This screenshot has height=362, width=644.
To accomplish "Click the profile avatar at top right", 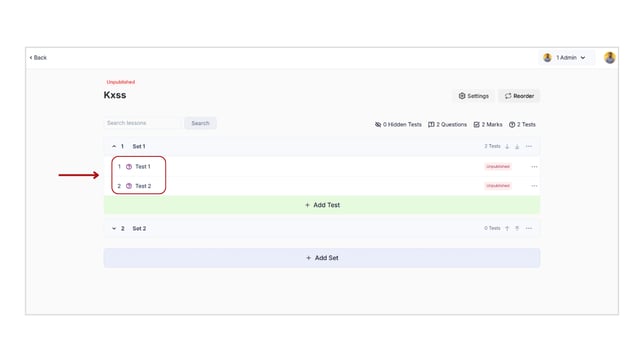I will 610,58.
